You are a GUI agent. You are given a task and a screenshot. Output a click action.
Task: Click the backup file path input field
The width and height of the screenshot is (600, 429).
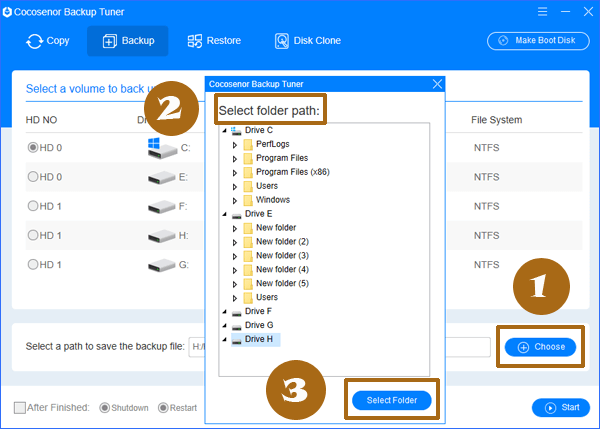pos(339,347)
